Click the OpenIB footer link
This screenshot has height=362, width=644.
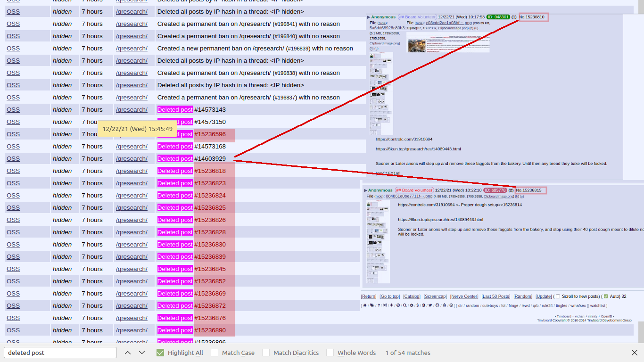(606, 316)
